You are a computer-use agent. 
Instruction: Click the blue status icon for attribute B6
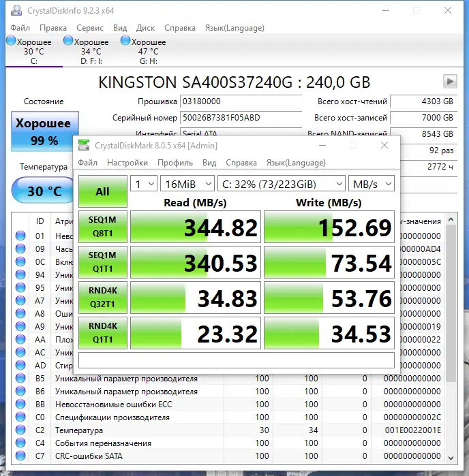pyautogui.click(x=20, y=392)
